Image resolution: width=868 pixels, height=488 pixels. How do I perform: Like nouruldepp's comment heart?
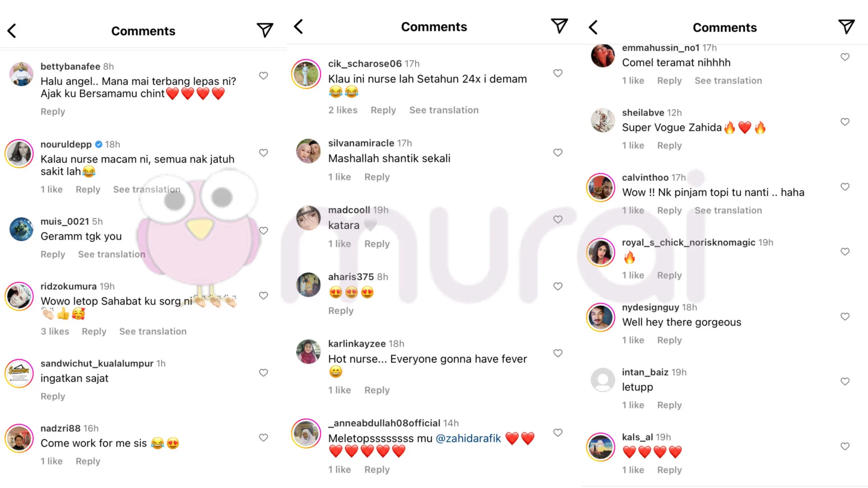coord(264,153)
